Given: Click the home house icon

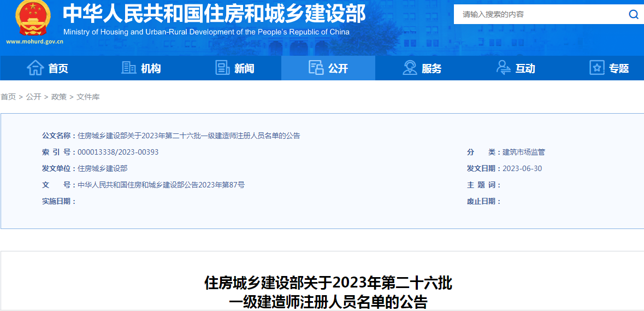Looking at the screenshot, I should click(x=36, y=68).
